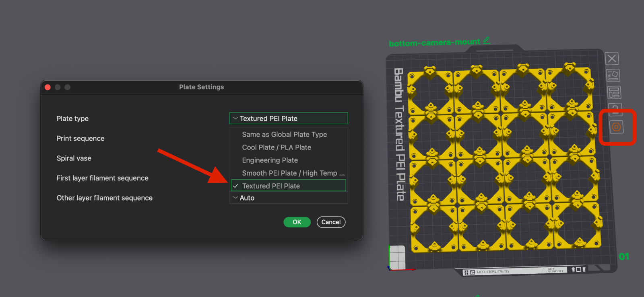Choose Cool Plate / PLA Plate option
644x297 pixels.
(x=277, y=147)
